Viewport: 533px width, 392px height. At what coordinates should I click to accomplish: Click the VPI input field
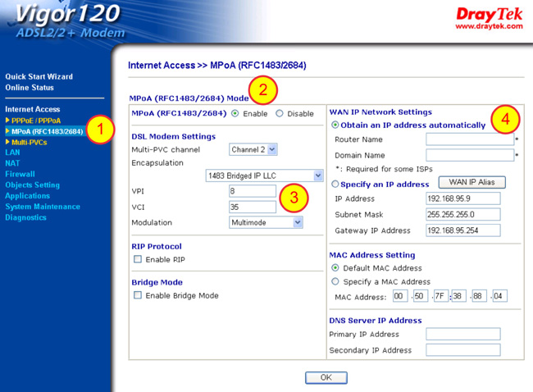pos(253,191)
